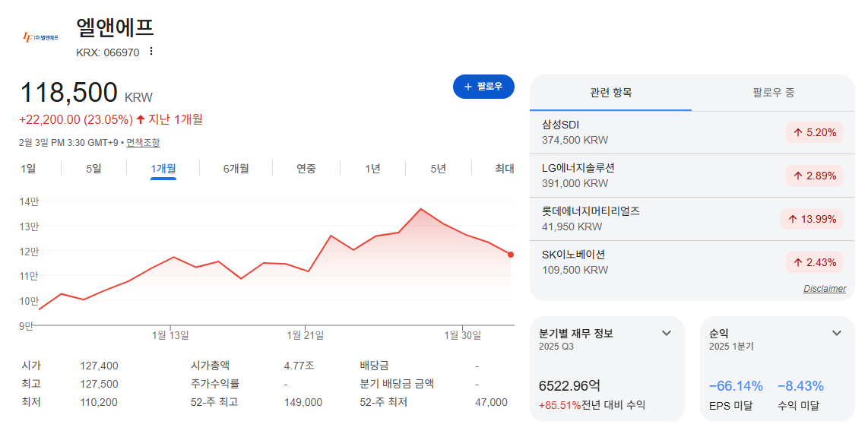Click the 시가총액 value 4.77조
The height and width of the screenshot is (434, 868).
(x=299, y=366)
